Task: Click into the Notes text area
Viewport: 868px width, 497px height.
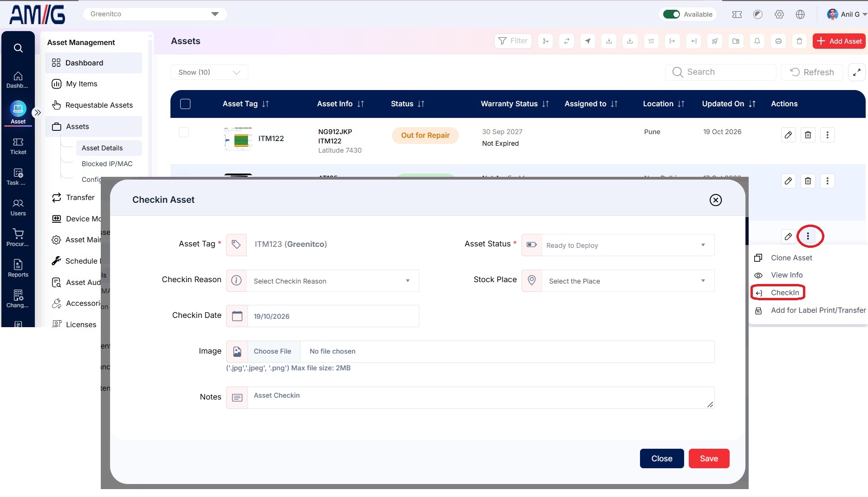Action: [x=481, y=398]
